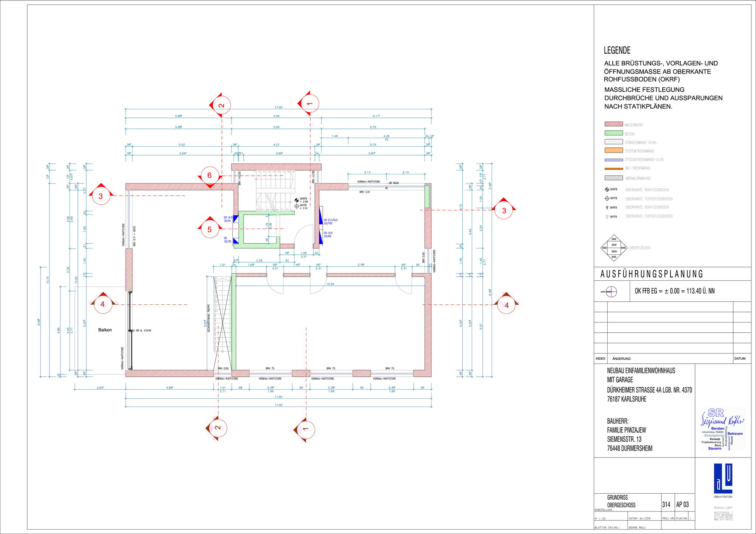
Task: Click the Oberflächen diamond symbol in legend
Action: [614, 248]
